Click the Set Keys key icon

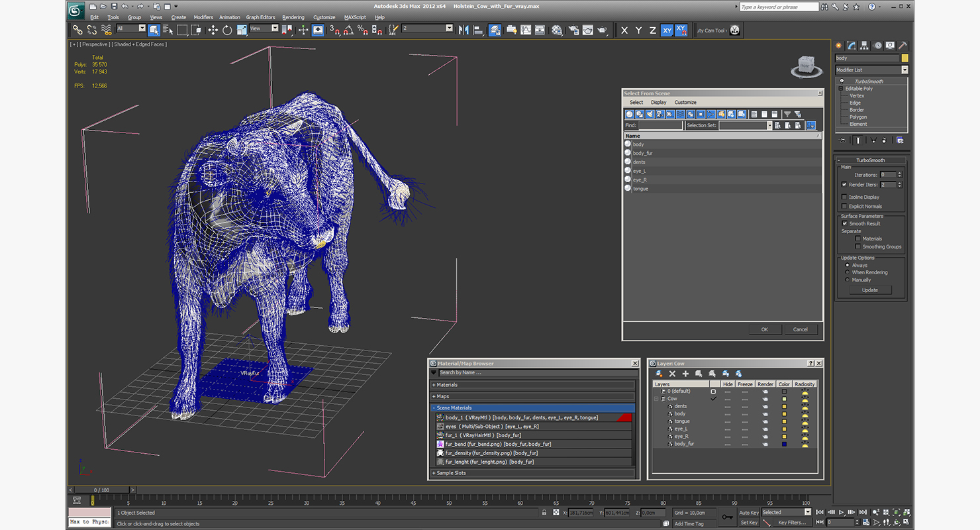(727, 516)
